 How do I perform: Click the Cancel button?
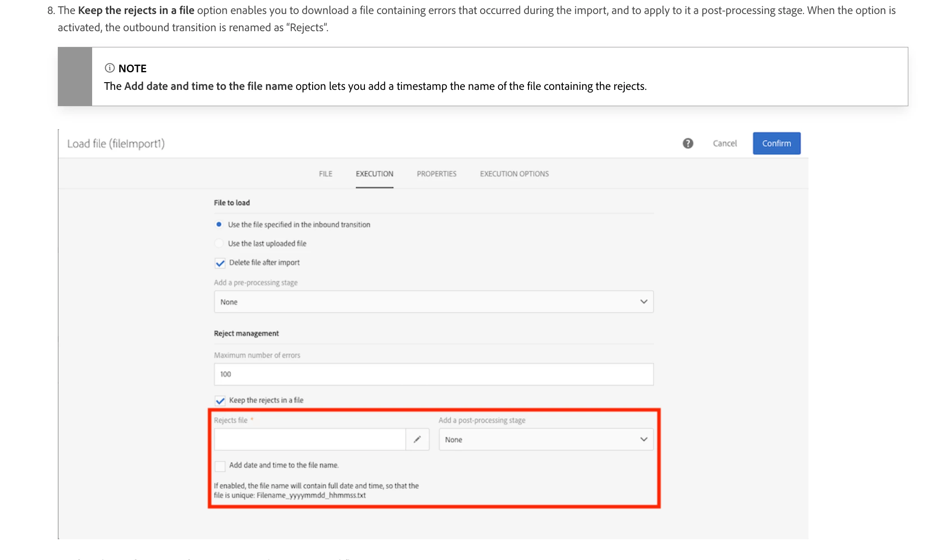[x=724, y=143]
